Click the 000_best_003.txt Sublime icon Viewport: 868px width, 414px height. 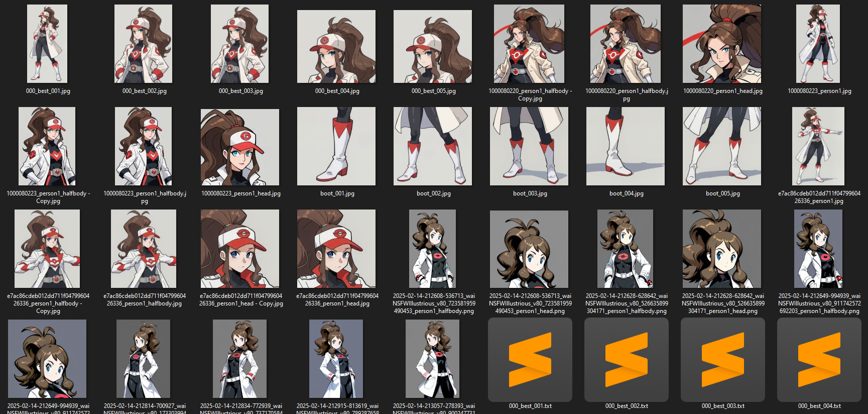(722, 359)
